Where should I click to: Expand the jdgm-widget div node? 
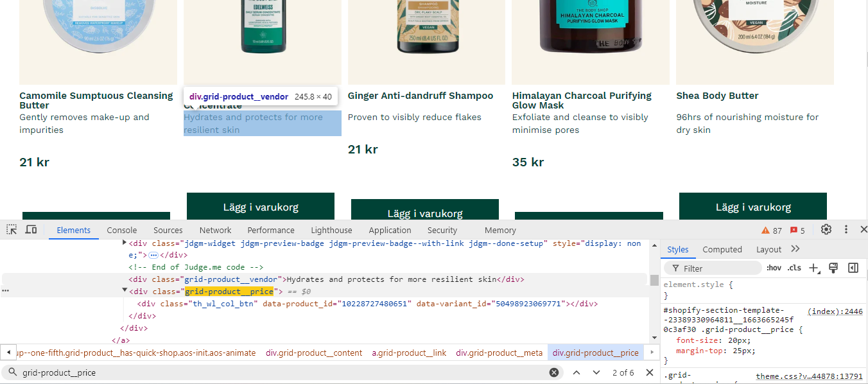[x=125, y=243]
